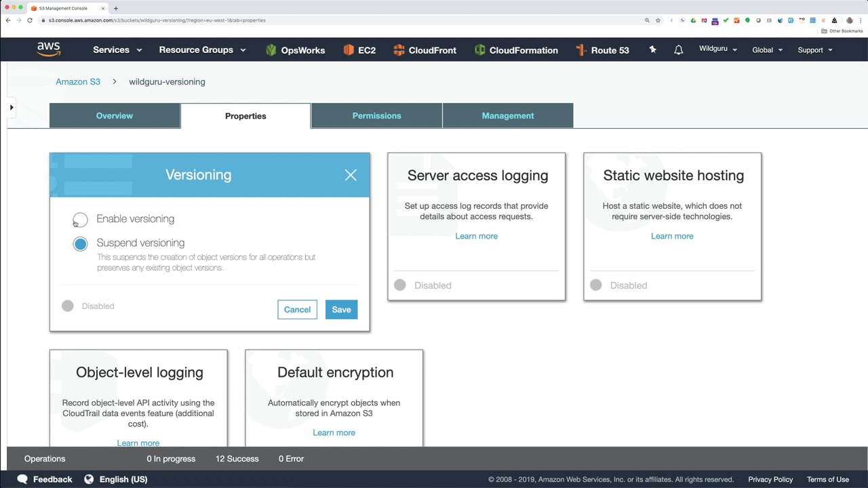Open the Chrome three-dot menu
The image size is (868, 488).
tap(861, 20)
